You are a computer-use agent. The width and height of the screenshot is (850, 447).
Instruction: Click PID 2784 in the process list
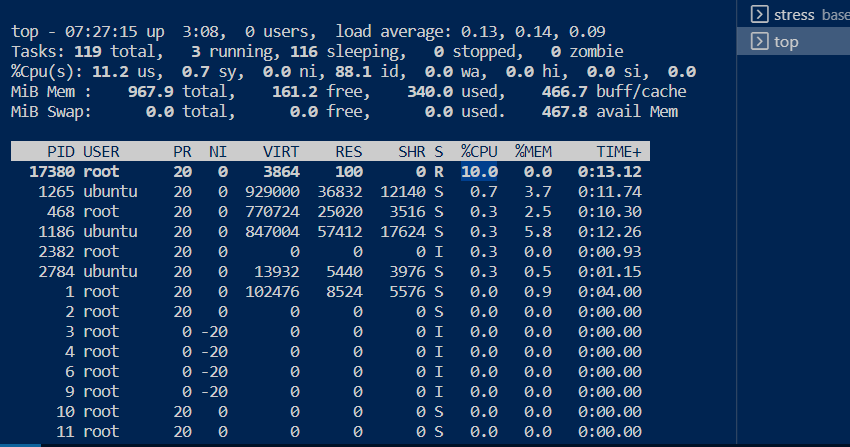point(56,272)
